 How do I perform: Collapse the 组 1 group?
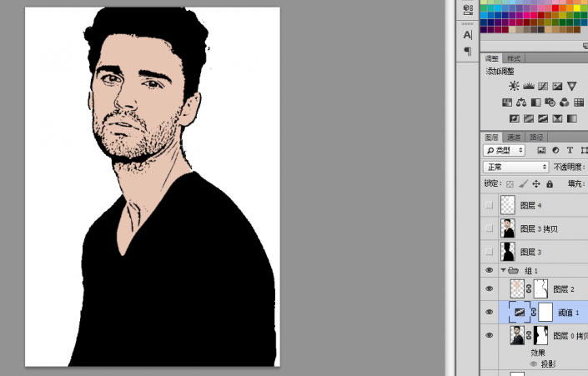(x=503, y=270)
